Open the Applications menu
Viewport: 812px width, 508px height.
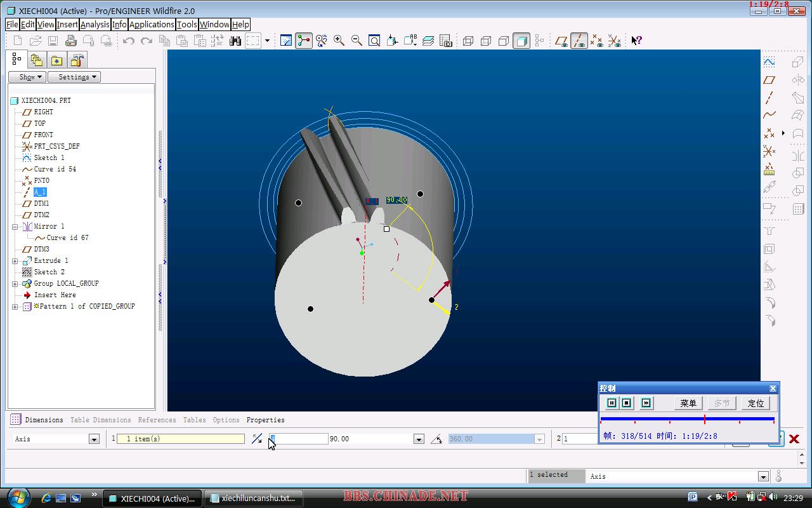coord(152,25)
